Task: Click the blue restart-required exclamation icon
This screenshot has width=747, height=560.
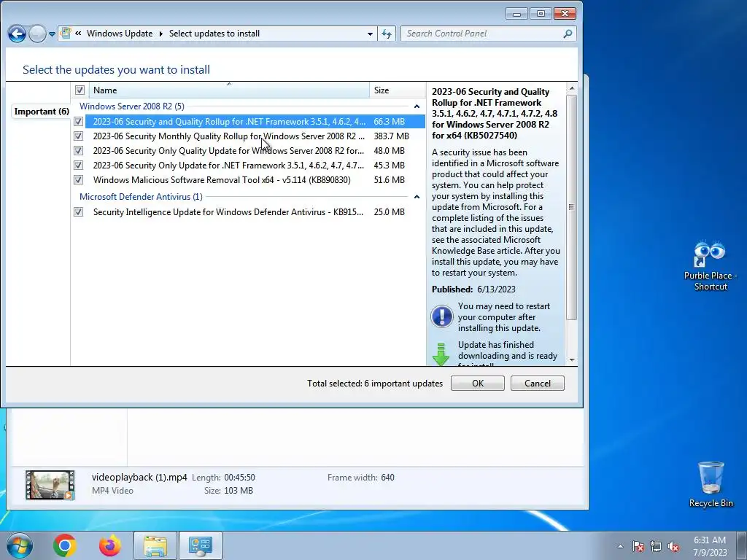Action: 441,316
